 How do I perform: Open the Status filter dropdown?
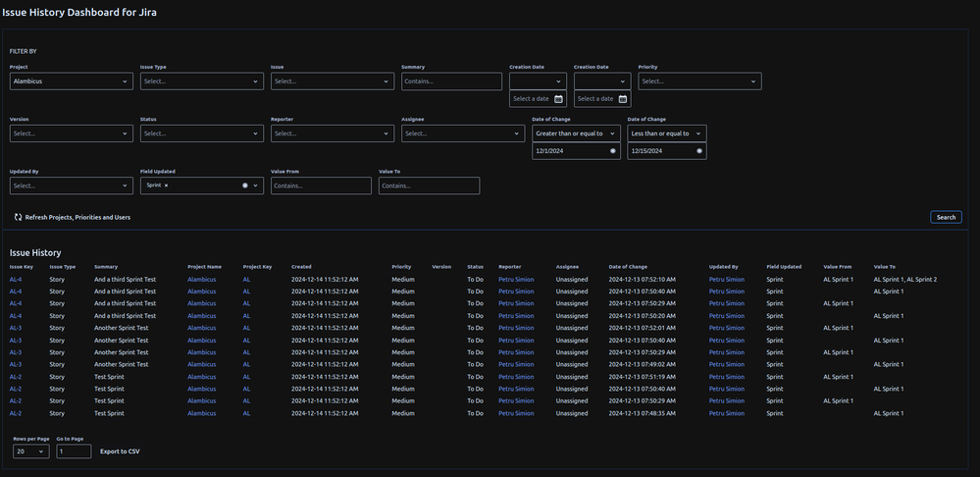pyautogui.click(x=202, y=133)
